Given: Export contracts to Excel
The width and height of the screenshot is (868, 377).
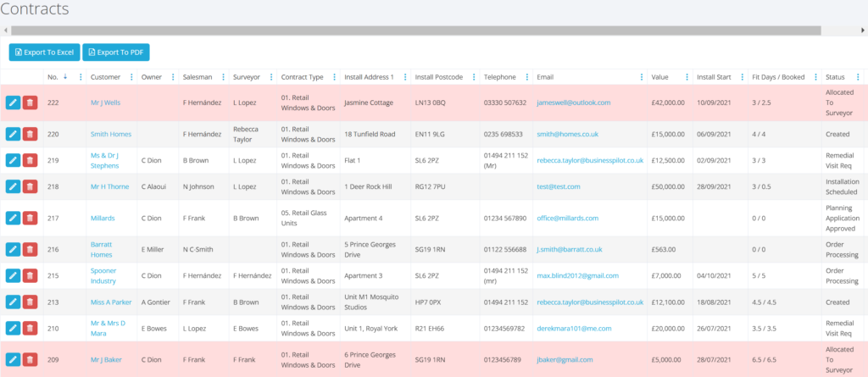Looking at the screenshot, I should tap(43, 53).
